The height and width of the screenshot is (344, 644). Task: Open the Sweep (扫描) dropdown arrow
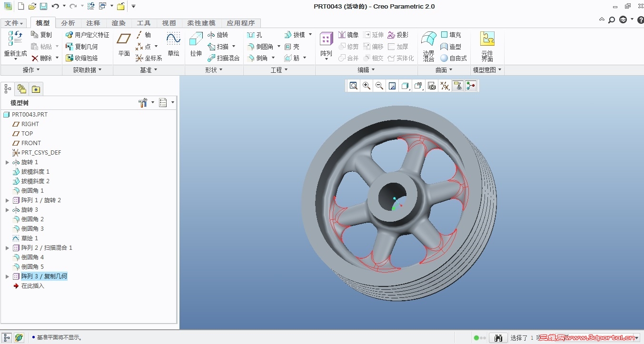coord(234,47)
